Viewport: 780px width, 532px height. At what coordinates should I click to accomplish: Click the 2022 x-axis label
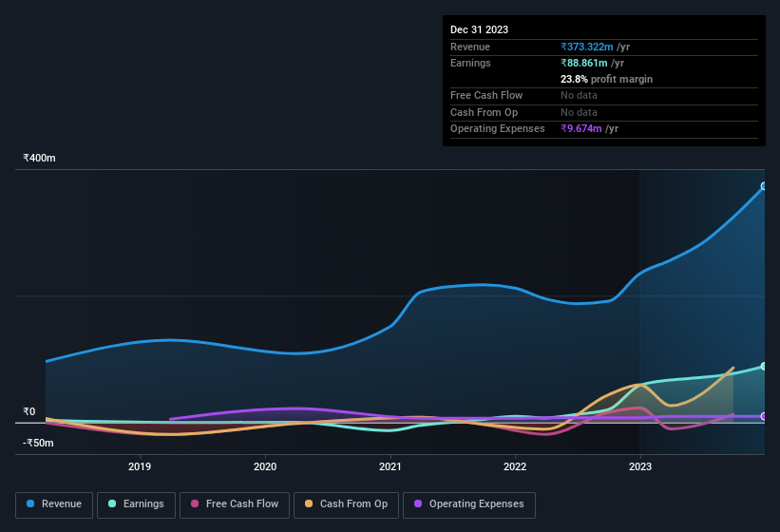[x=515, y=466]
